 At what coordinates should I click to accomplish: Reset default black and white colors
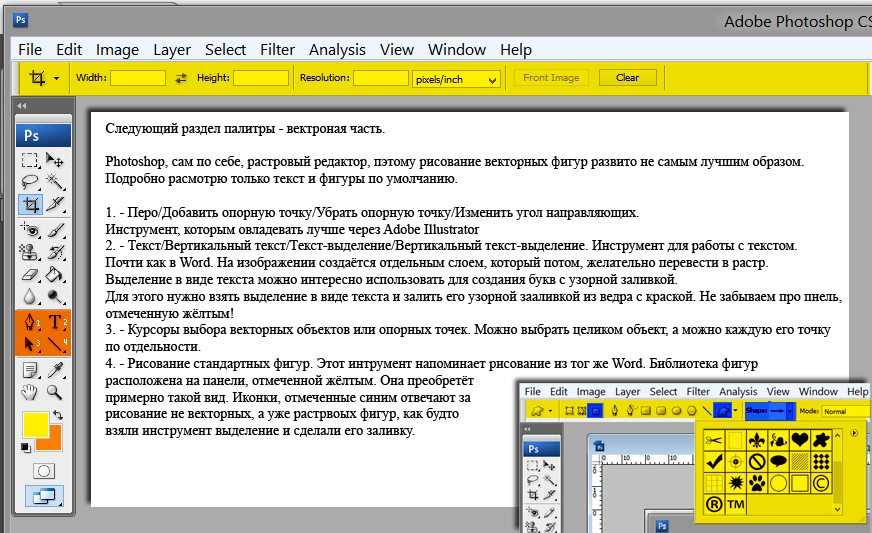(x=26, y=447)
